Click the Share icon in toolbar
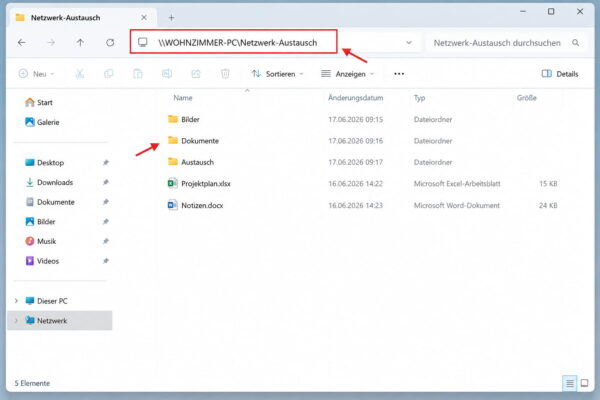Viewport: 600px width, 400px height. tap(196, 73)
